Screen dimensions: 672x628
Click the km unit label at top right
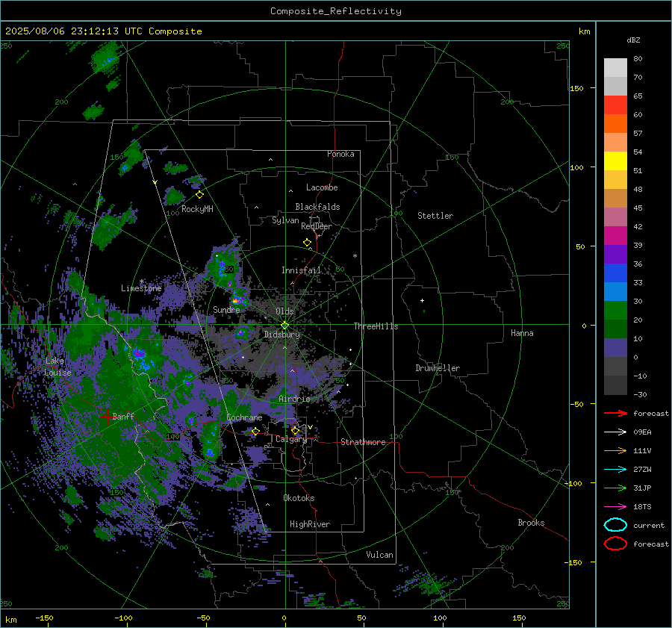pos(584,31)
